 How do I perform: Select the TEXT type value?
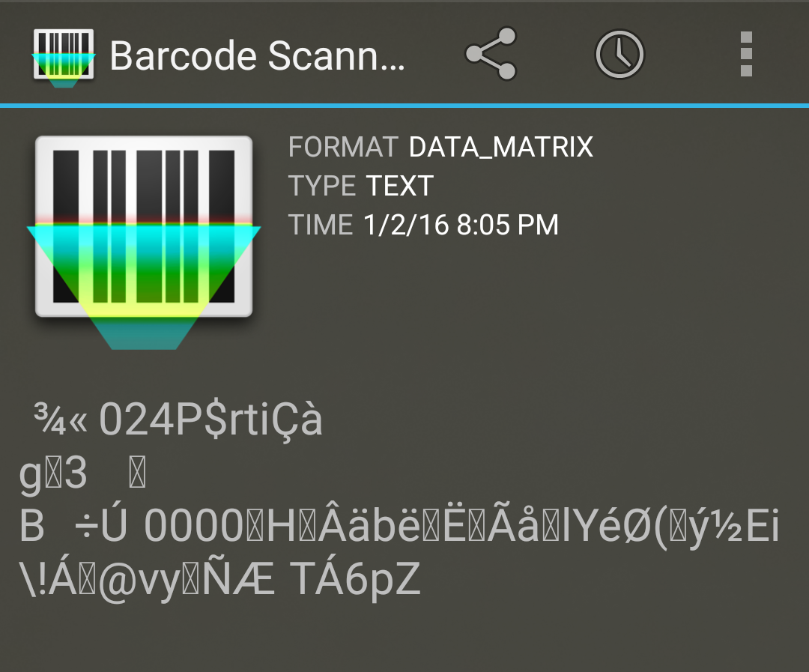[x=399, y=186]
